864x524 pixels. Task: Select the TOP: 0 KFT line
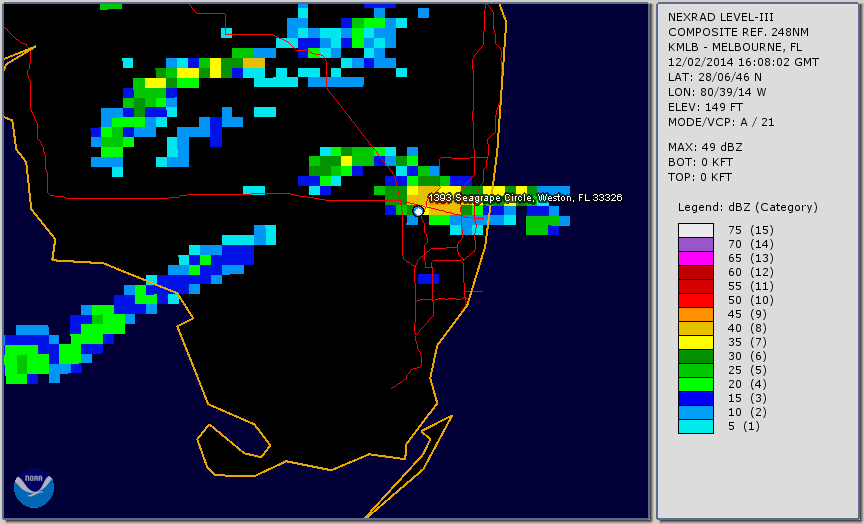click(700, 177)
